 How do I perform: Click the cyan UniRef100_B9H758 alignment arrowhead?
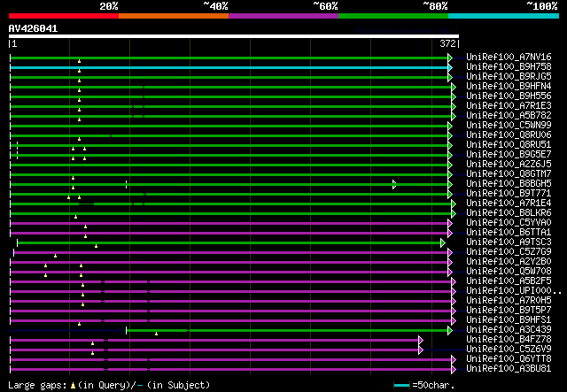(x=450, y=67)
